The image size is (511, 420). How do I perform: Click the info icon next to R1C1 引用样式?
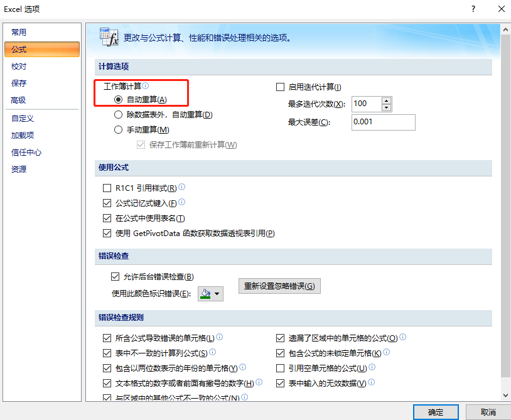182,186
